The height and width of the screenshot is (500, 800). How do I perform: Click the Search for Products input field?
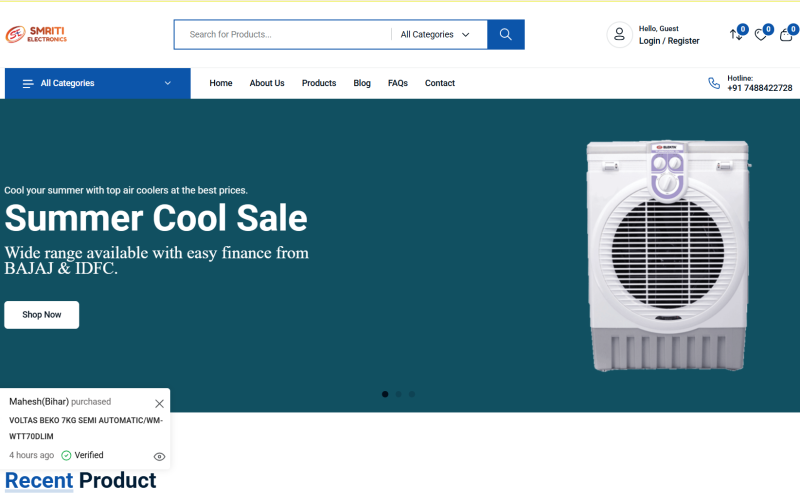click(x=283, y=35)
